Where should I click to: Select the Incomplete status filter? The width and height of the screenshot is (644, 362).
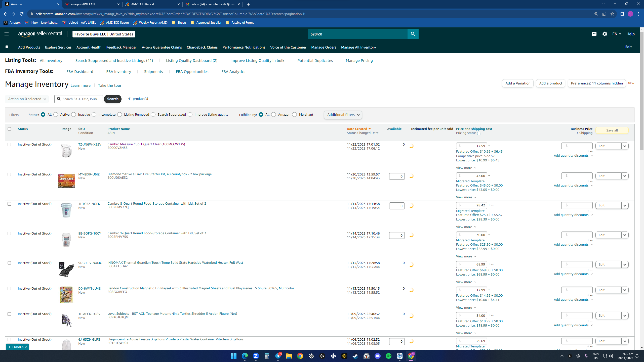pos(94,115)
